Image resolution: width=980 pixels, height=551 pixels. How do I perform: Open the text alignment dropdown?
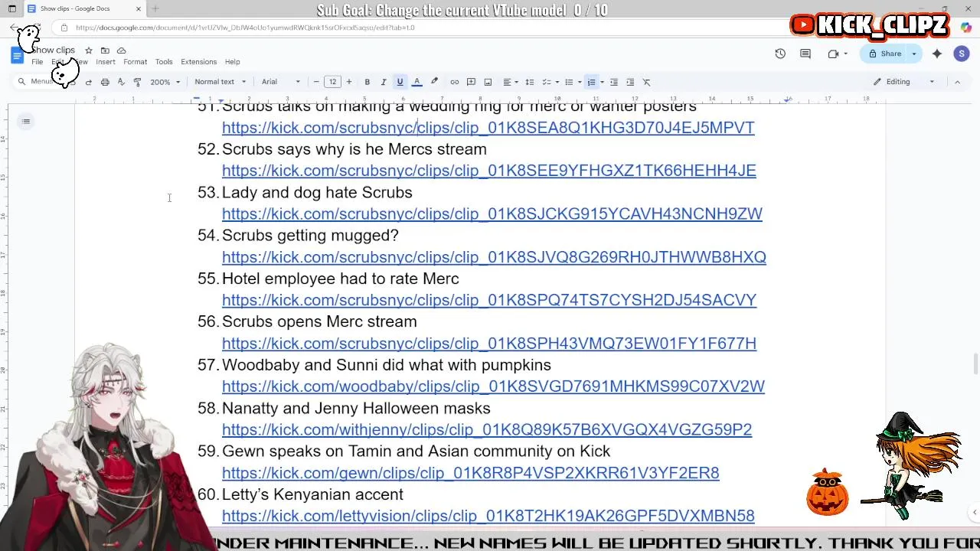[x=510, y=82]
